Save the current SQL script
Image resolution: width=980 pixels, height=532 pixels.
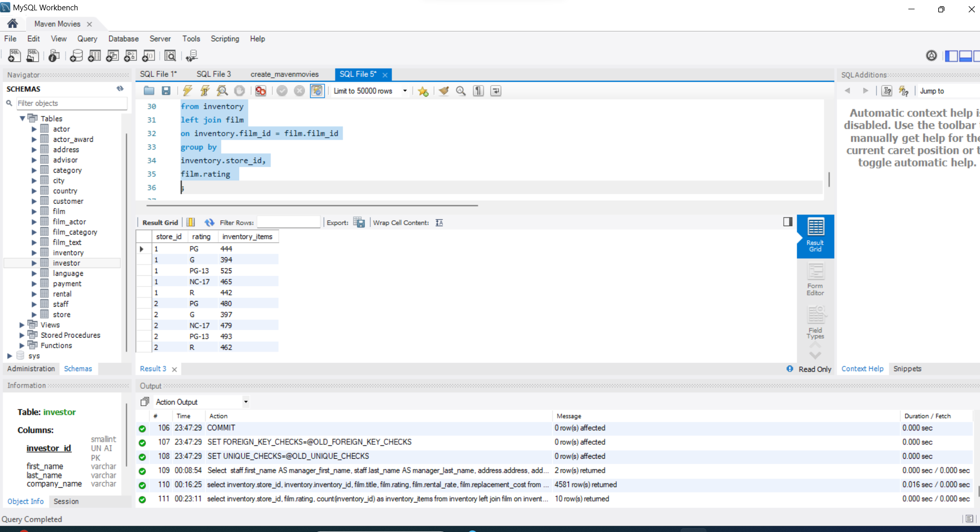coord(166,91)
